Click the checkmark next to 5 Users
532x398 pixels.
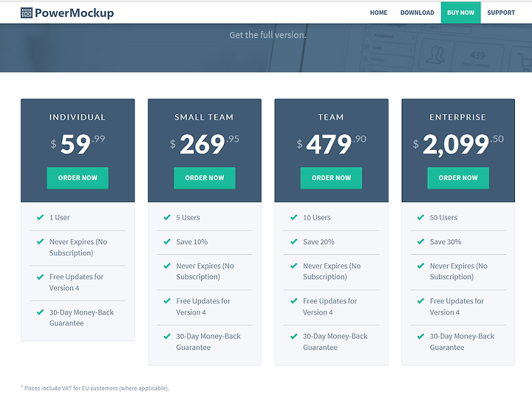167,217
